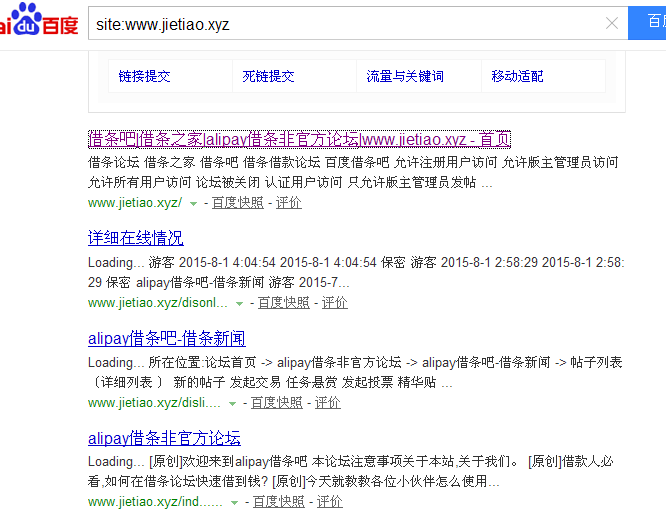Open the 死链提交 tool link
666x532 pixels.
pyautogui.click(x=268, y=76)
